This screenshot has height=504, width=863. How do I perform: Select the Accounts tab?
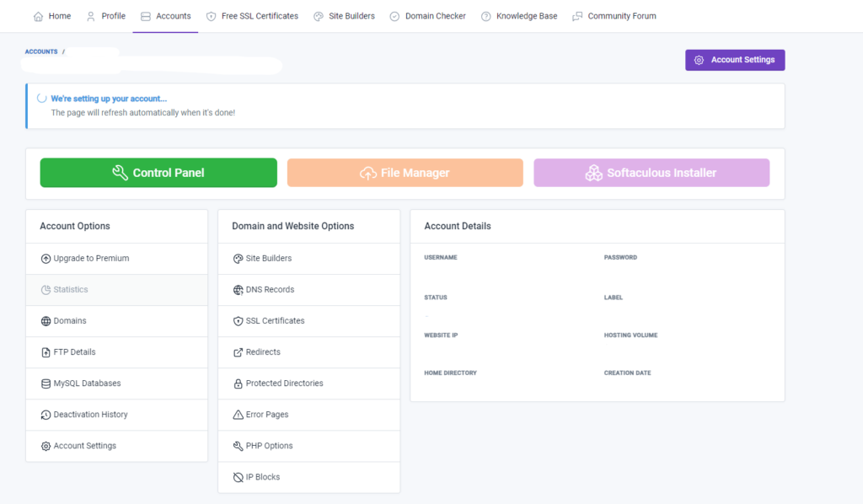point(166,16)
